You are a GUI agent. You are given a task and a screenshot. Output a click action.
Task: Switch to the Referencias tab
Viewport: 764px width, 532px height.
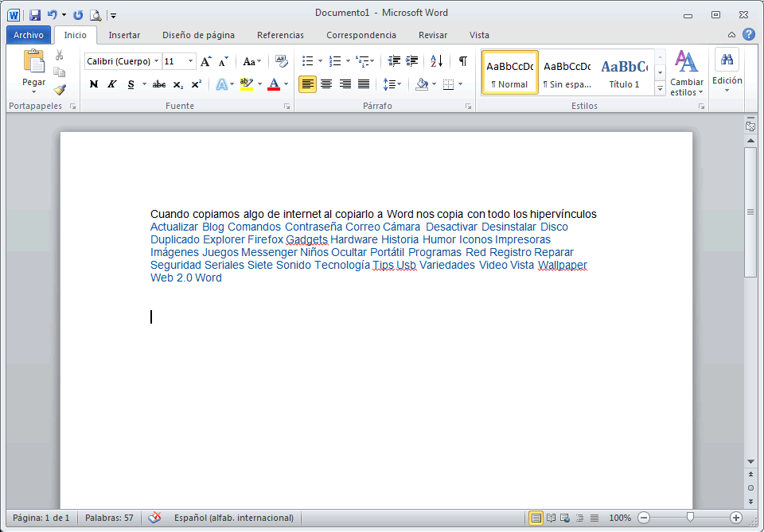[280, 35]
